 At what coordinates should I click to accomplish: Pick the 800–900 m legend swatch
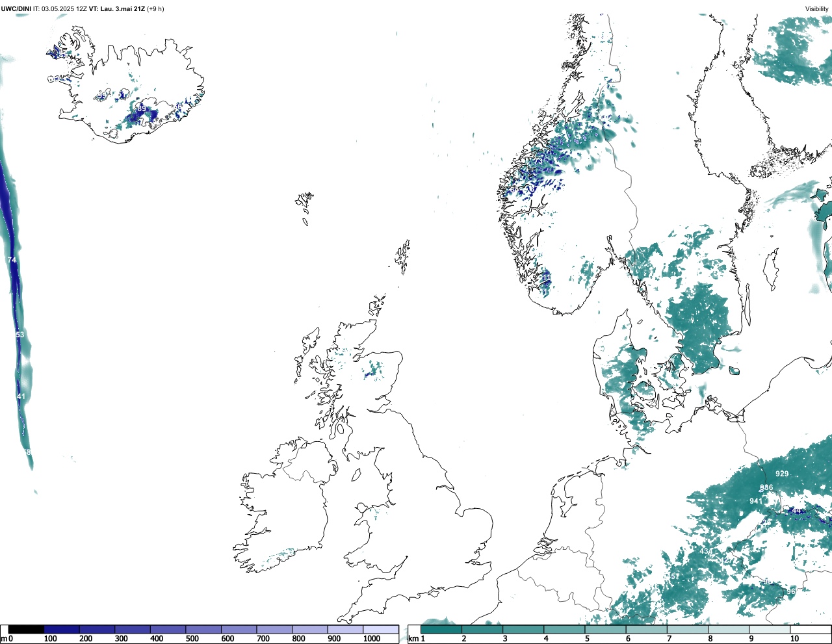click(310, 629)
